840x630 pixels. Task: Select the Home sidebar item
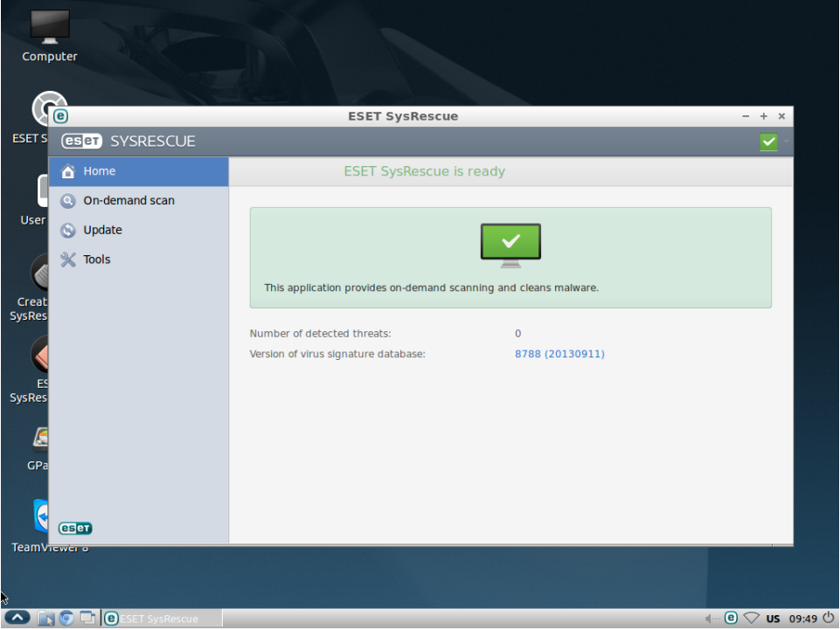pyautogui.click(x=99, y=171)
